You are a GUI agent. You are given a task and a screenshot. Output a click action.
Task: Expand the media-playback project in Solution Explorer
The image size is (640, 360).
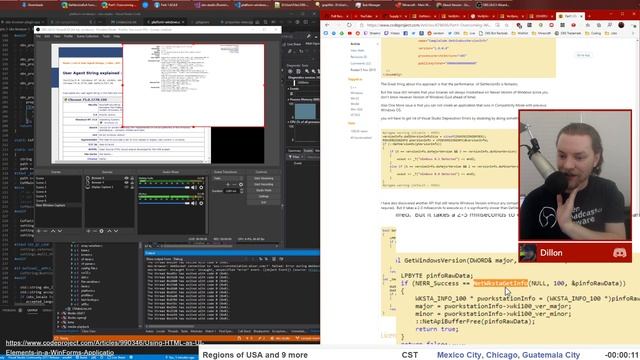tap(58, 327)
